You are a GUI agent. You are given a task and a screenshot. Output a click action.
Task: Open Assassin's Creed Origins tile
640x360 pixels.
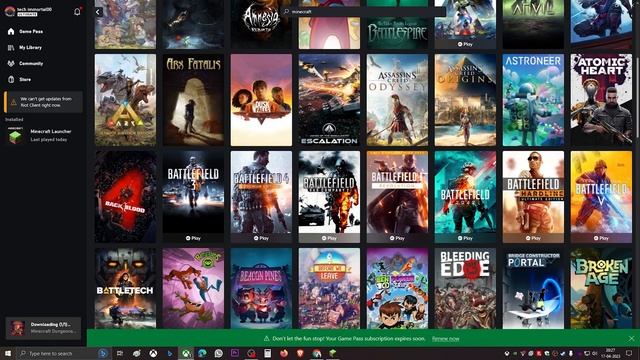(x=465, y=100)
